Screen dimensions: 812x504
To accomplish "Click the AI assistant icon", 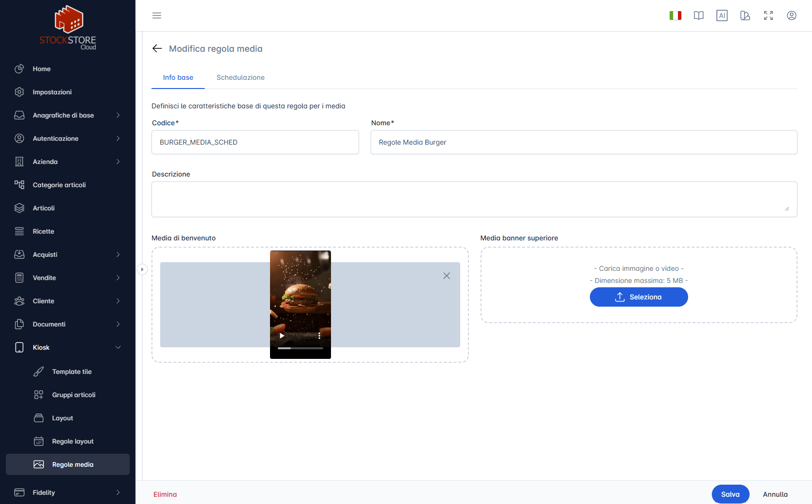I will click(722, 15).
